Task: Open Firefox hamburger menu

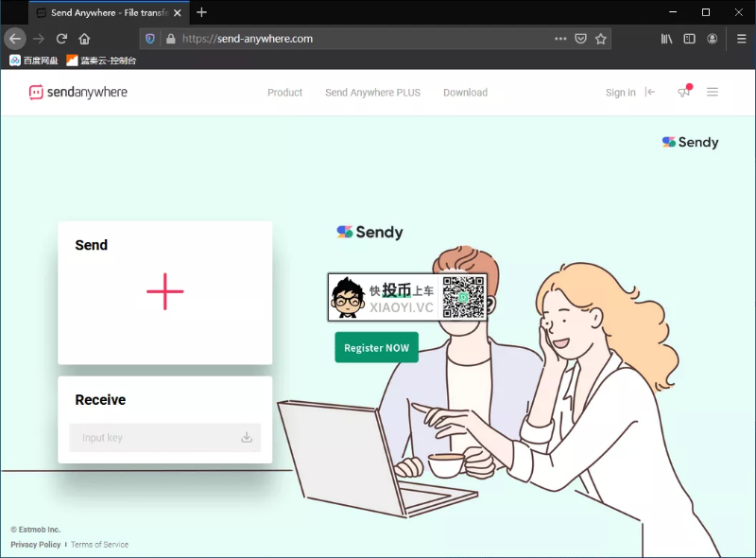Action: pos(742,39)
